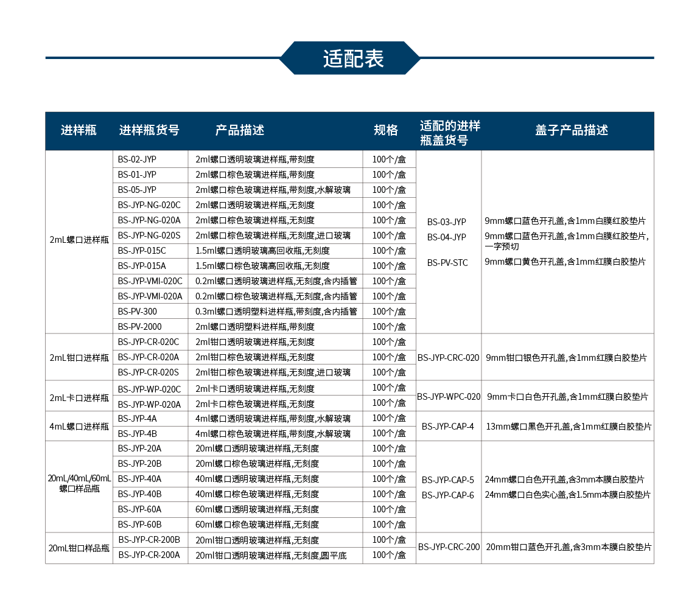
Task: Click 9mm卡口白色开孔盖 cap description
Action: pos(567,396)
